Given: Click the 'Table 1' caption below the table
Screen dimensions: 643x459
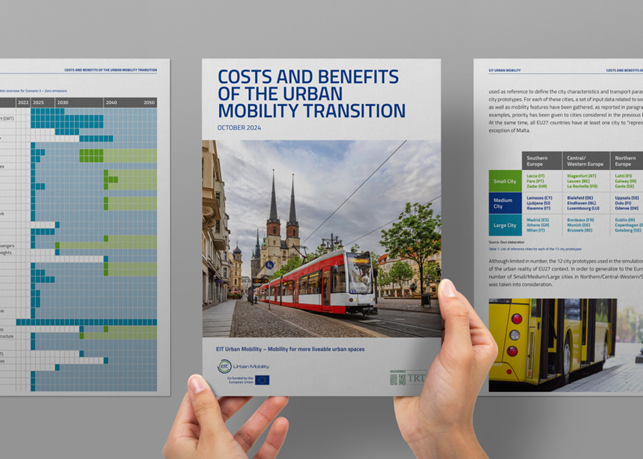Looking at the screenshot, I should [535, 249].
